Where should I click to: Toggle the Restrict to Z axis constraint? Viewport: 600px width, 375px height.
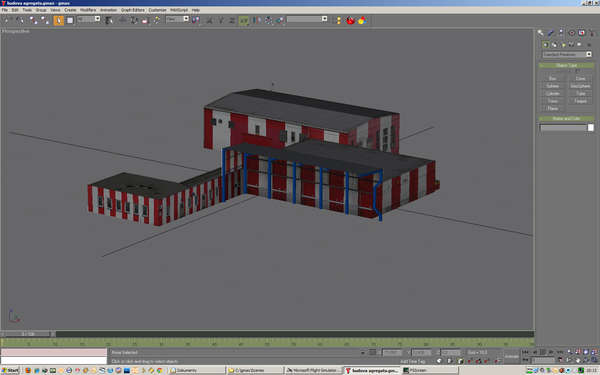[232, 20]
